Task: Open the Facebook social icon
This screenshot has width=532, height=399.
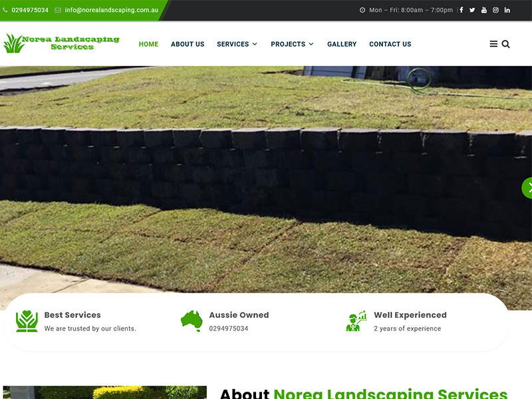Action: pyautogui.click(x=462, y=10)
